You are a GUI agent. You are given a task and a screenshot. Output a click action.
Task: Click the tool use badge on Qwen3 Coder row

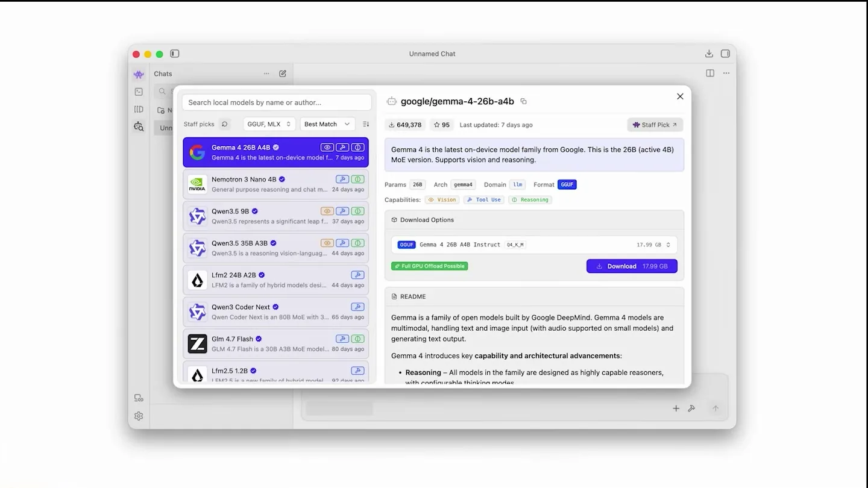(358, 307)
